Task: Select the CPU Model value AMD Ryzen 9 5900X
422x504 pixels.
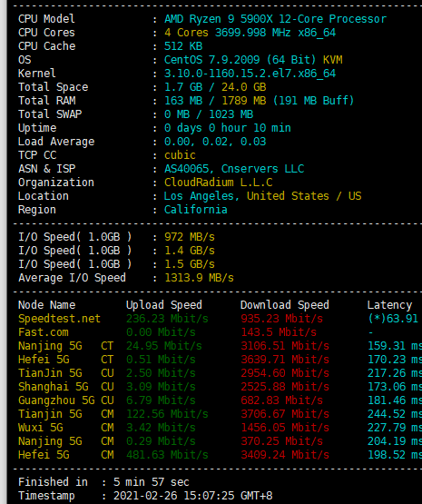Action: [x=219, y=19]
